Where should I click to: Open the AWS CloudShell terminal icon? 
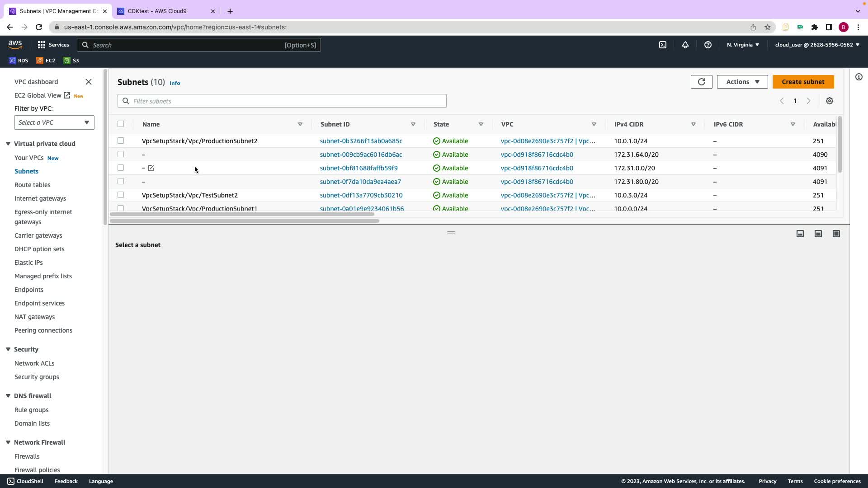pyautogui.click(x=662, y=45)
